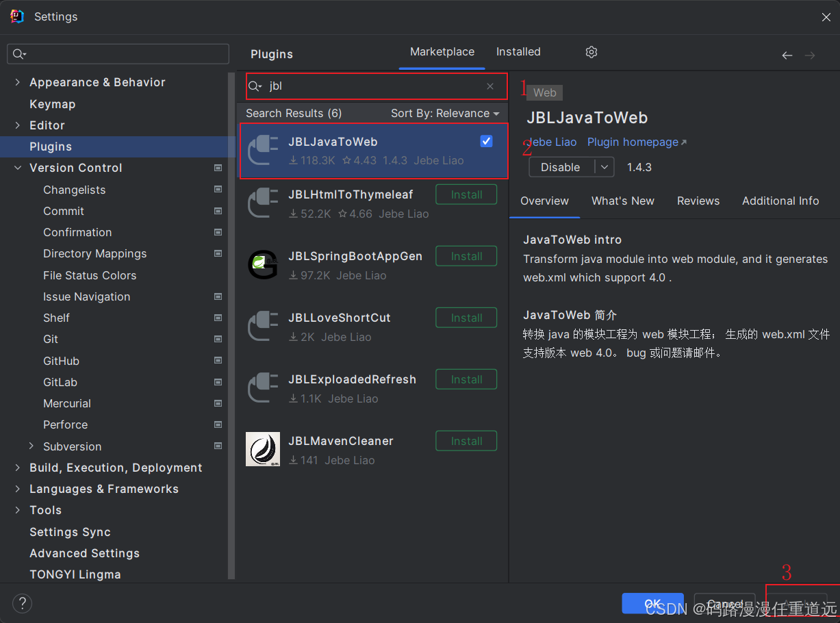Navigate forward with the right arrow
840x623 pixels.
tap(810, 55)
